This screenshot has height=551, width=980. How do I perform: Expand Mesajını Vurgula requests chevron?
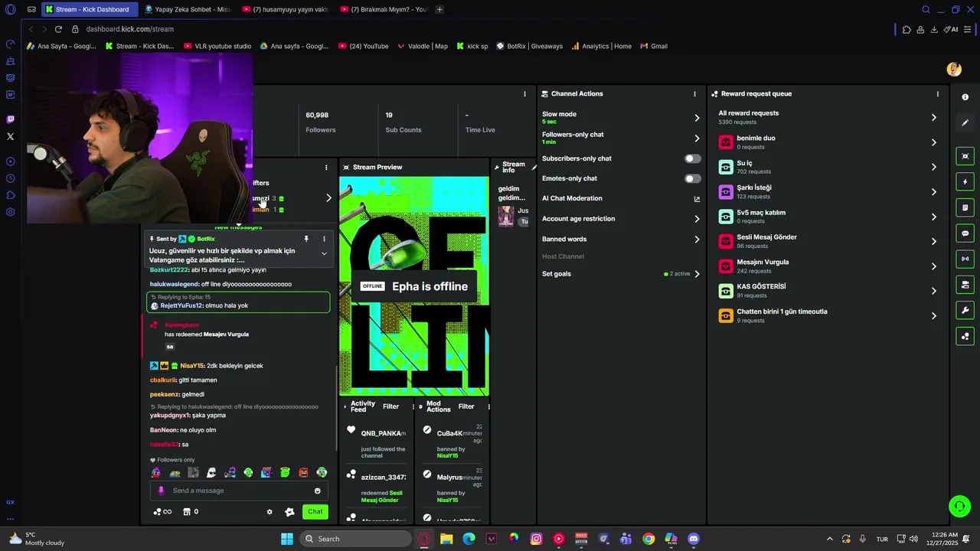933,266
